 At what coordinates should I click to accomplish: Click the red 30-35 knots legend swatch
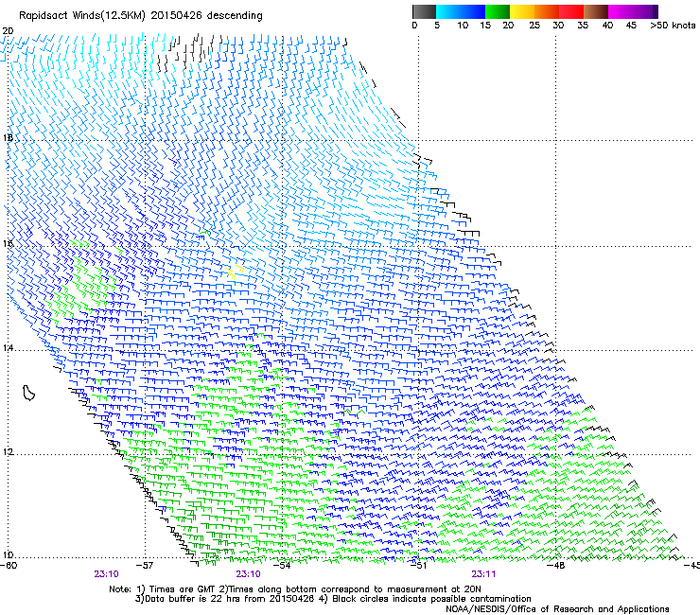point(571,11)
